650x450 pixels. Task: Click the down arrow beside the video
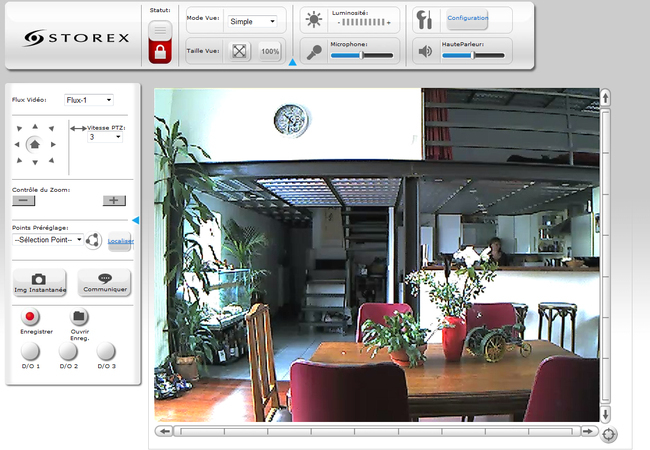point(605,414)
